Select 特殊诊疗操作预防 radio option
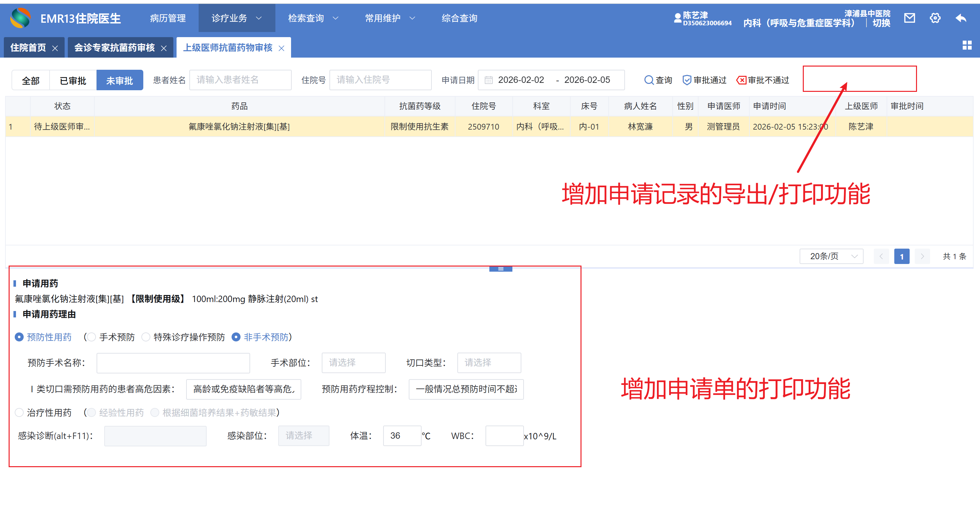The width and height of the screenshot is (980, 519). click(x=146, y=337)
